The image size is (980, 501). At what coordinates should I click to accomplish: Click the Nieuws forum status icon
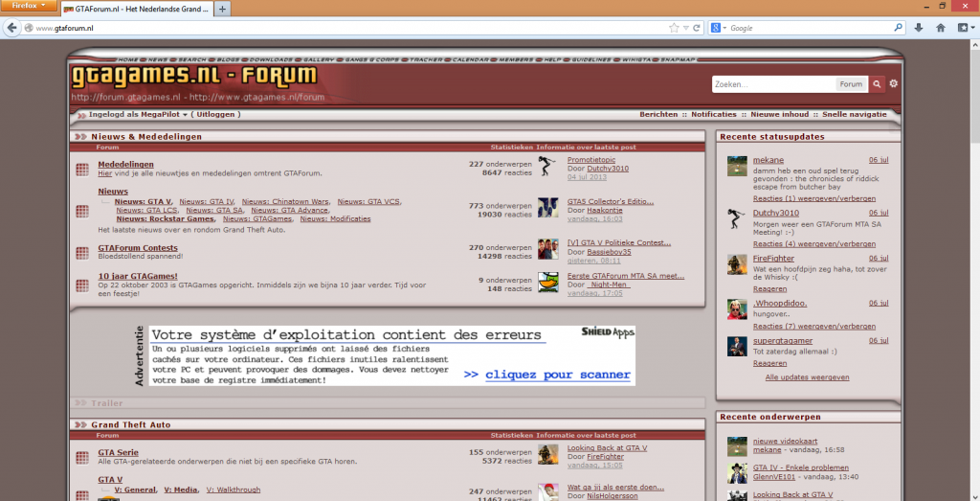click(82, 212)
